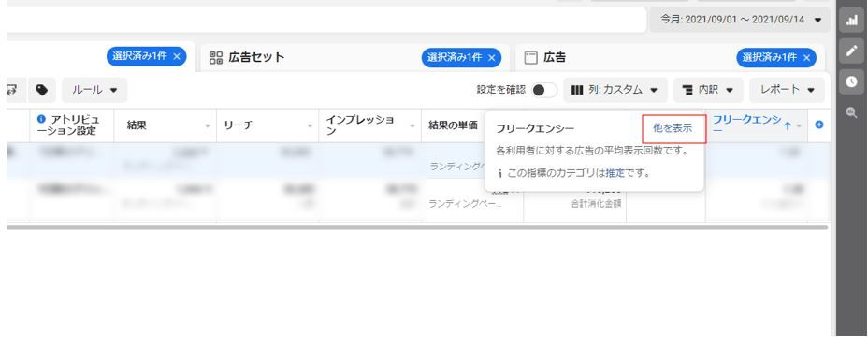Click info icon beside アトリビューション設定

pos(40,119)
